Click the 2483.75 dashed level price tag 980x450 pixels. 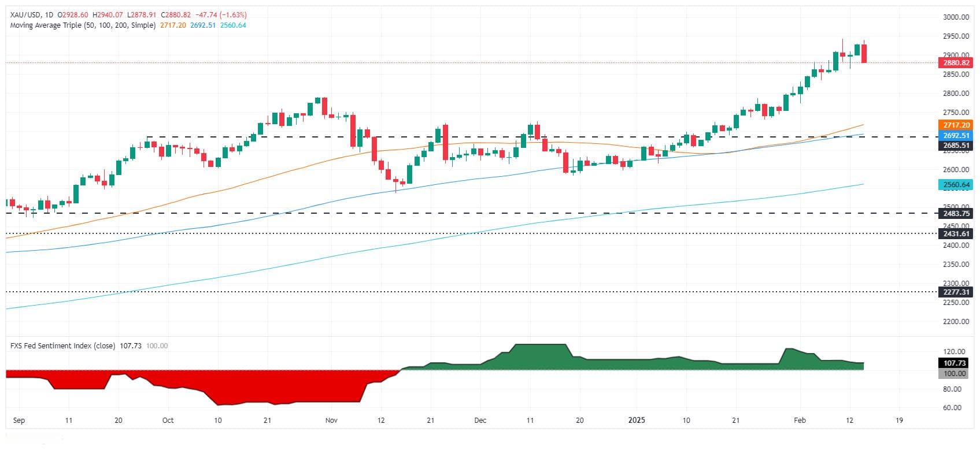(x=955, y=213)
